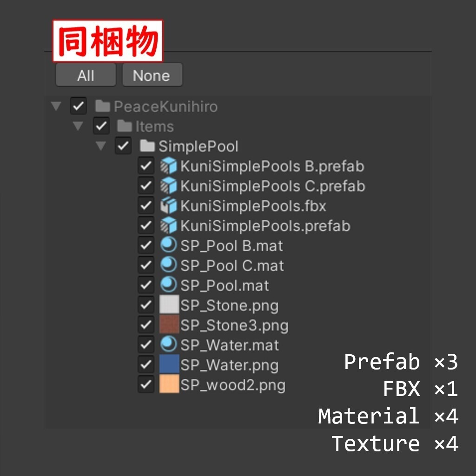This screenshot has width=476, height=476.
Task: Click the SP_Stone.png gray texture thumbnail
Action: coord(169,304)
